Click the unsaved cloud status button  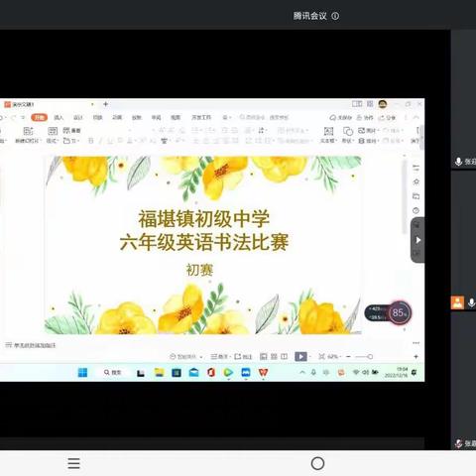(341, 118)
